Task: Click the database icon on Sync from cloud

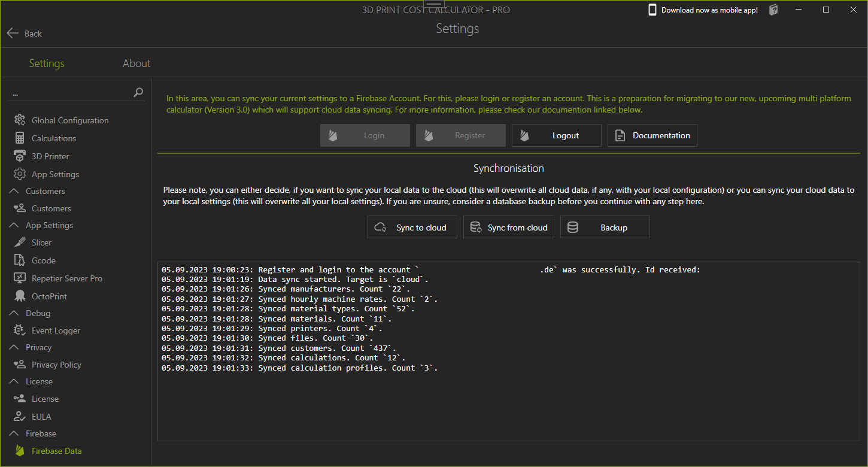Action: [476, 228]
